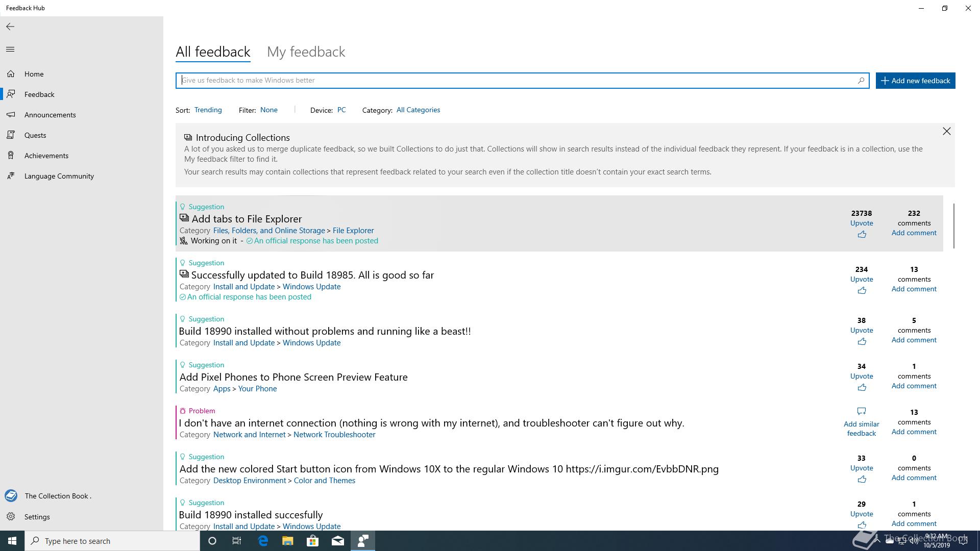980x551 pixels.
Task: Open the All Categories dropdown
Action: tap(418, 110)
